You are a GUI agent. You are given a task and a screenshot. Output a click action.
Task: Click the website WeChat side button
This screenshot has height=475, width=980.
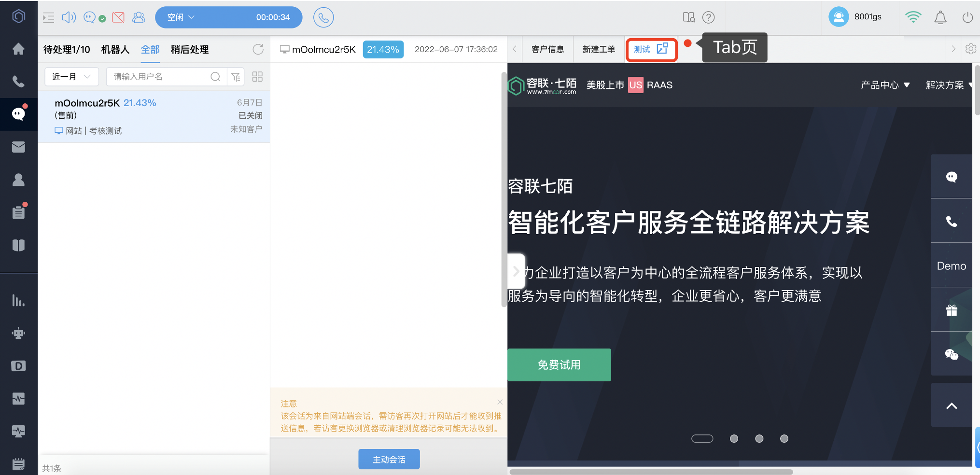point(952,354)
